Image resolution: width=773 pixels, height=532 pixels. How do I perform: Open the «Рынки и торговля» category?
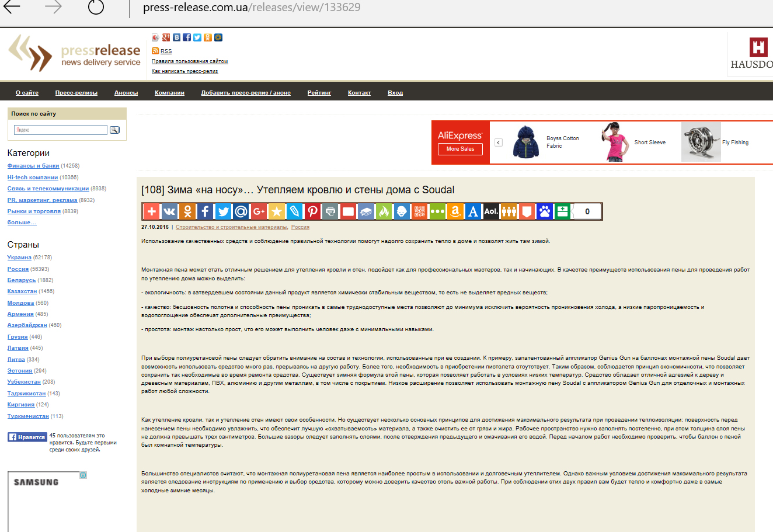click(x=34, y=211)
